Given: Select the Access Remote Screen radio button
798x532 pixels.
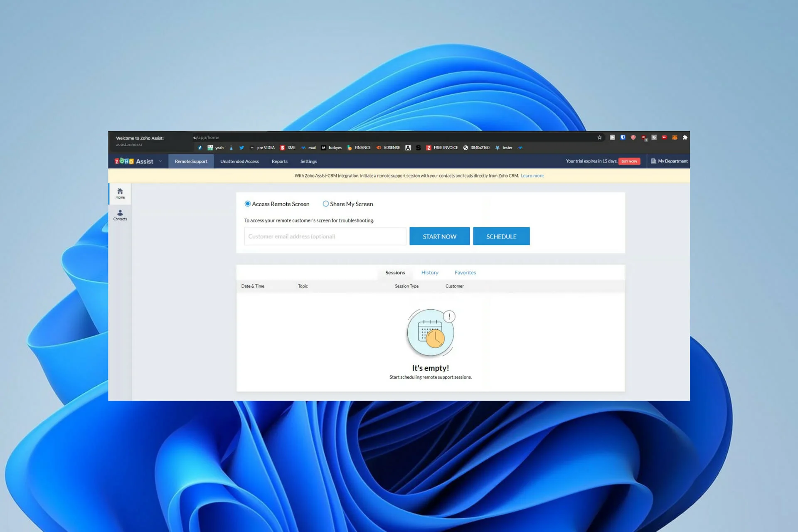Looking at the screenshot, I should point(248,204).
